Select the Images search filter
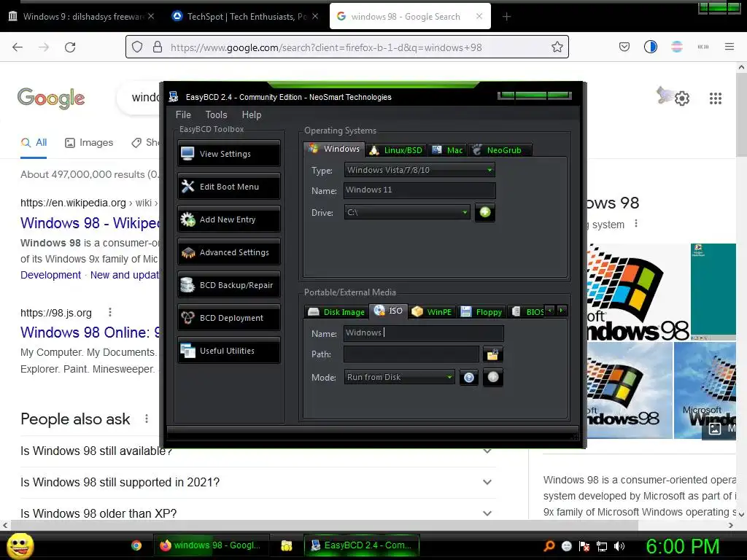This screenshot has height=560, width=747. pos(88,142)
